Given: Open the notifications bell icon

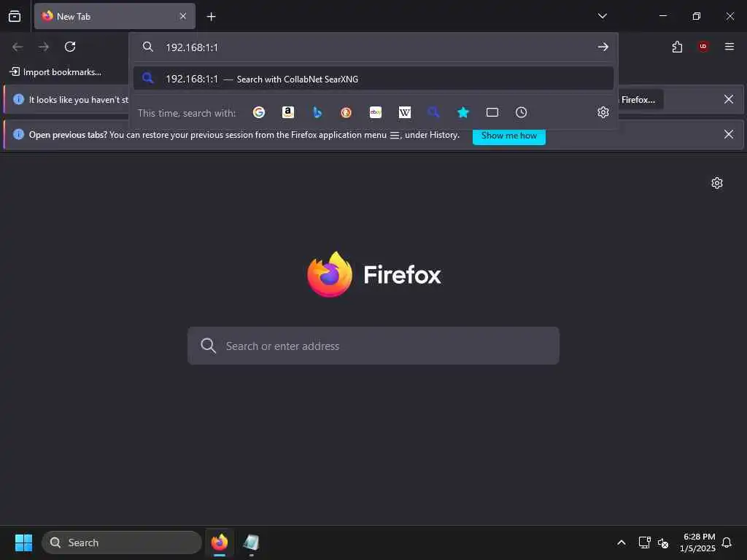Looking at the screenshot, I should (727, 542).
